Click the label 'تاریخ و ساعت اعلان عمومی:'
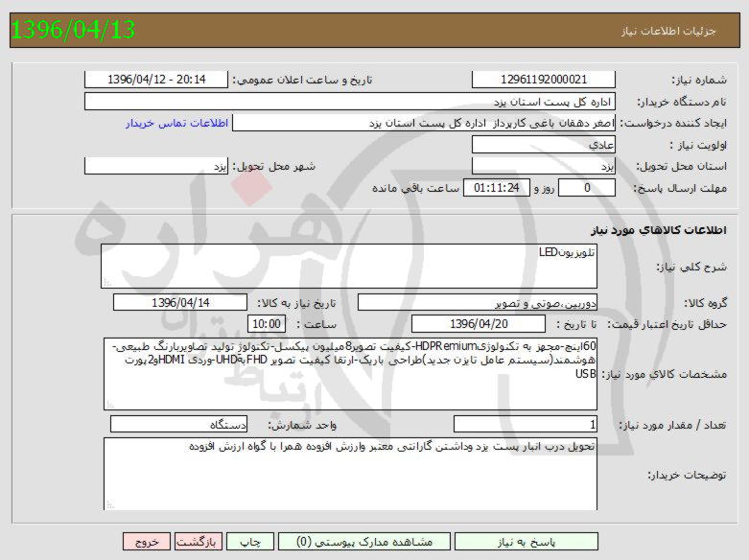The image size is (749, 560). [302, 80]
